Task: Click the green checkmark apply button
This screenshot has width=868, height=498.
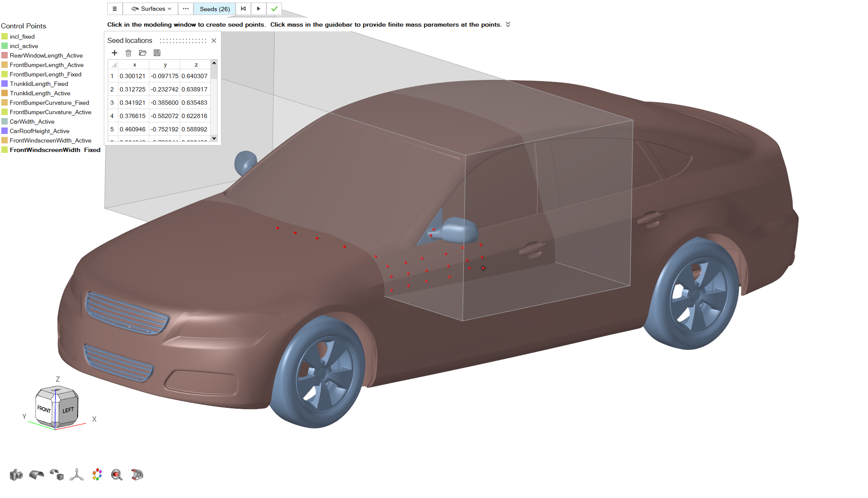Action: click(274, 9)
